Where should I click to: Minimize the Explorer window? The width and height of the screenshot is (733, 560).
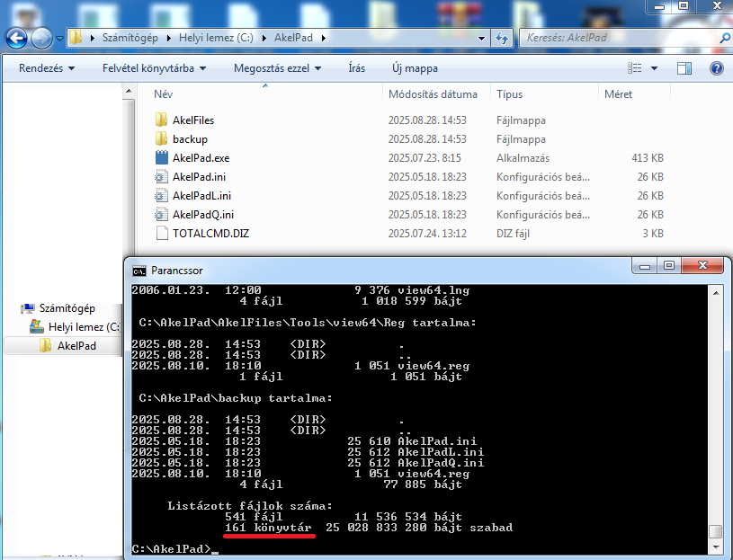pos(659,6)
